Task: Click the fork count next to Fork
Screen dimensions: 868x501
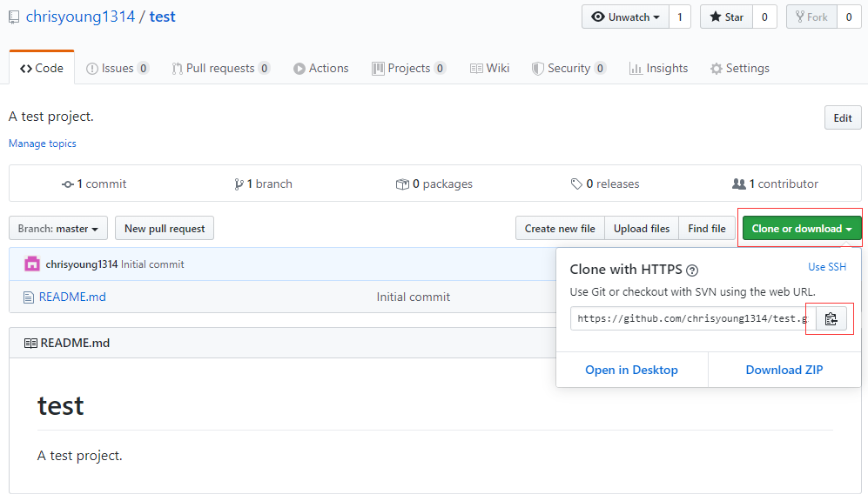Action: click(849, 17)
